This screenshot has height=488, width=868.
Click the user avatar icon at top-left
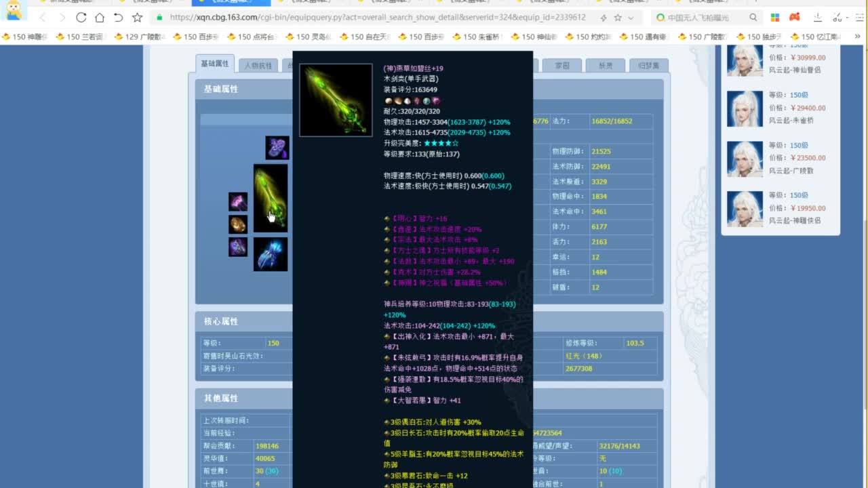click(x=13, y=10)
